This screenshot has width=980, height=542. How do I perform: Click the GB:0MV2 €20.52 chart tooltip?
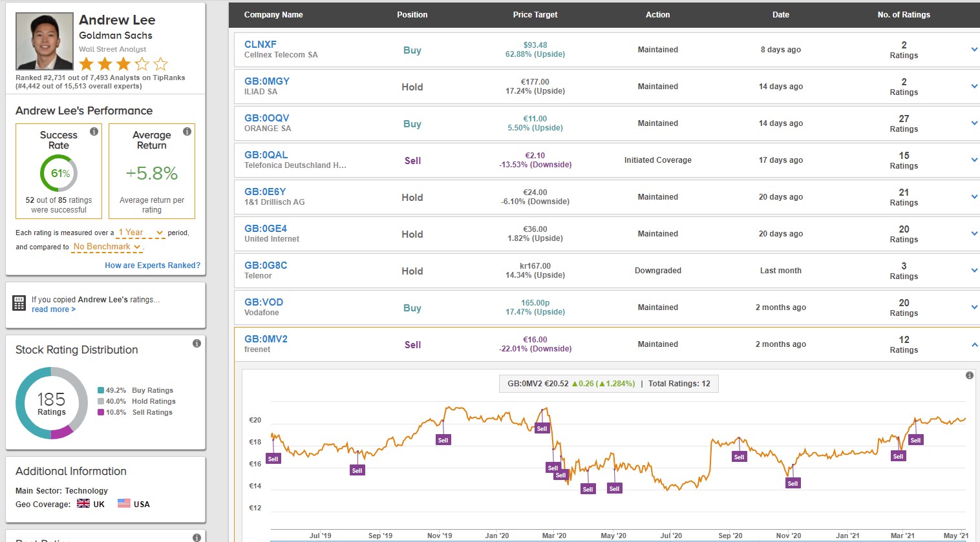coord(608,384)
